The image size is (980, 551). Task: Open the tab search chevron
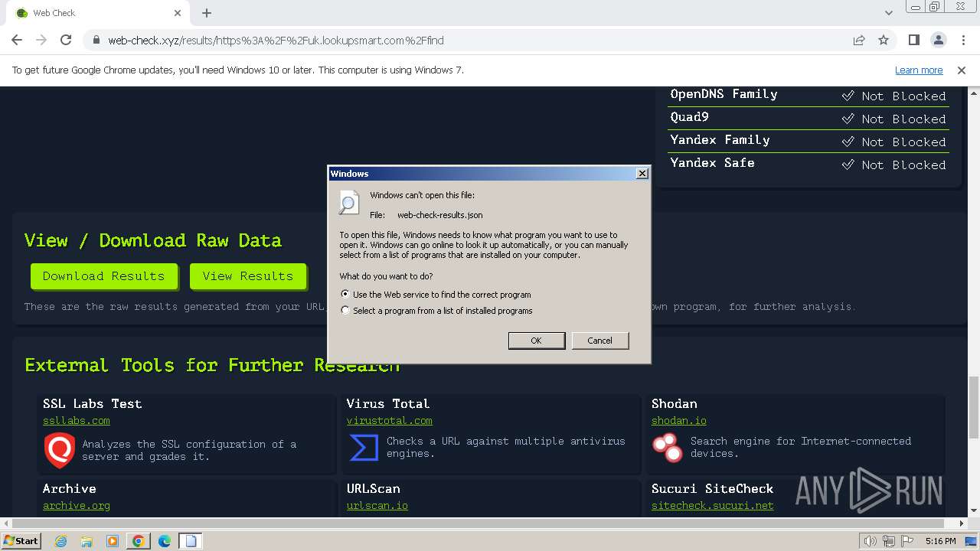pos(888,13)
